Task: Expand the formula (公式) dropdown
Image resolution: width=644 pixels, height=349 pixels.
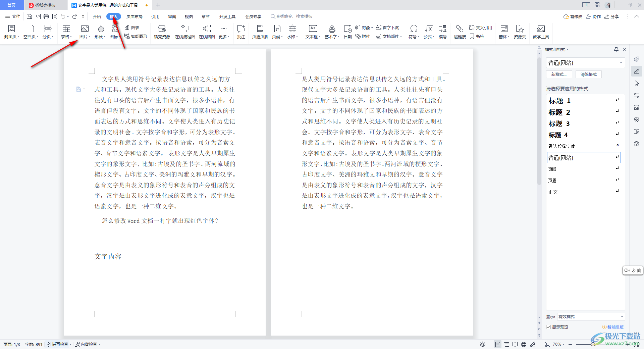Action: (x=433, y=37)
